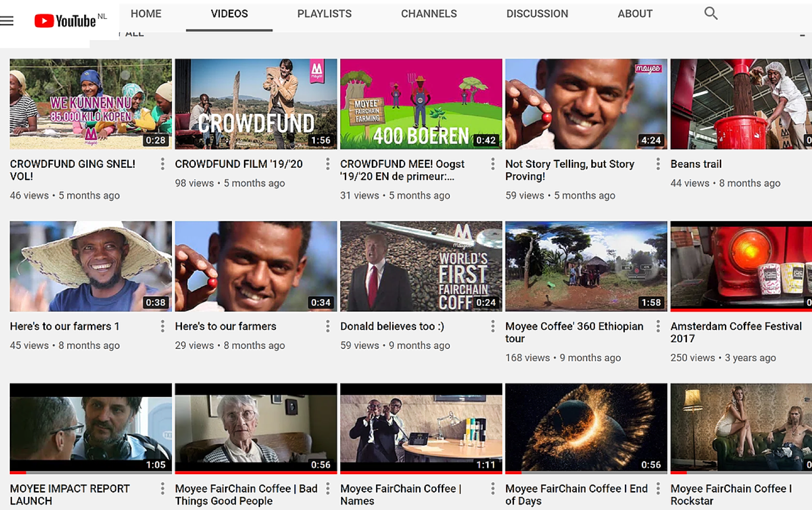Viewport: 812px width, 510px height.
Task: Go to the HOME tab
Action: 146,14
